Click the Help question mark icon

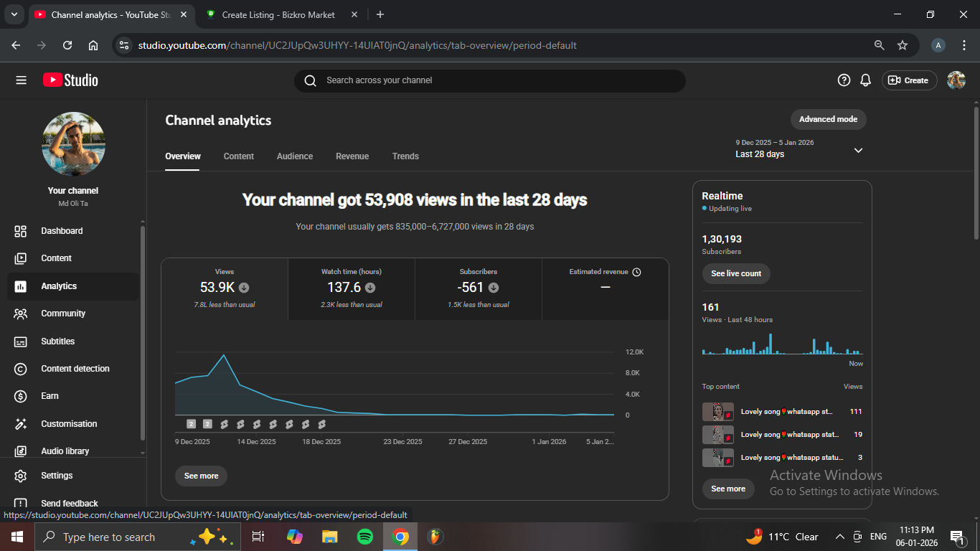844,80
